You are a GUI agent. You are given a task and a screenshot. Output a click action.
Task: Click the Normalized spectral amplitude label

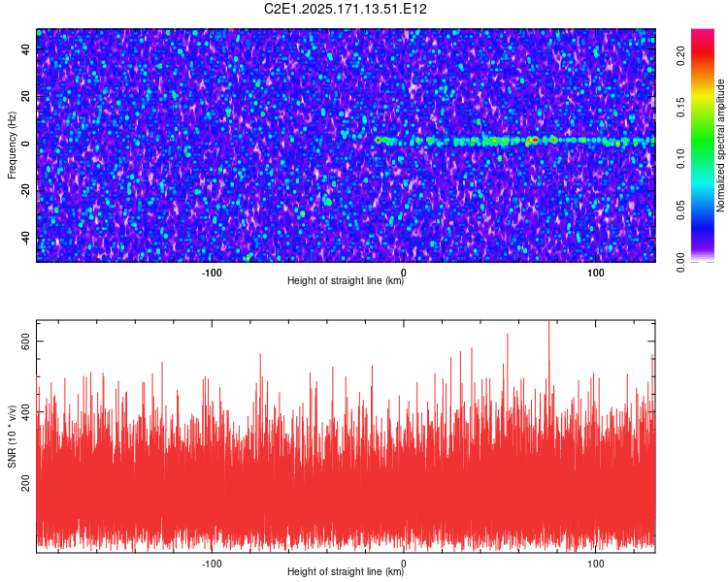coord(720,145)
